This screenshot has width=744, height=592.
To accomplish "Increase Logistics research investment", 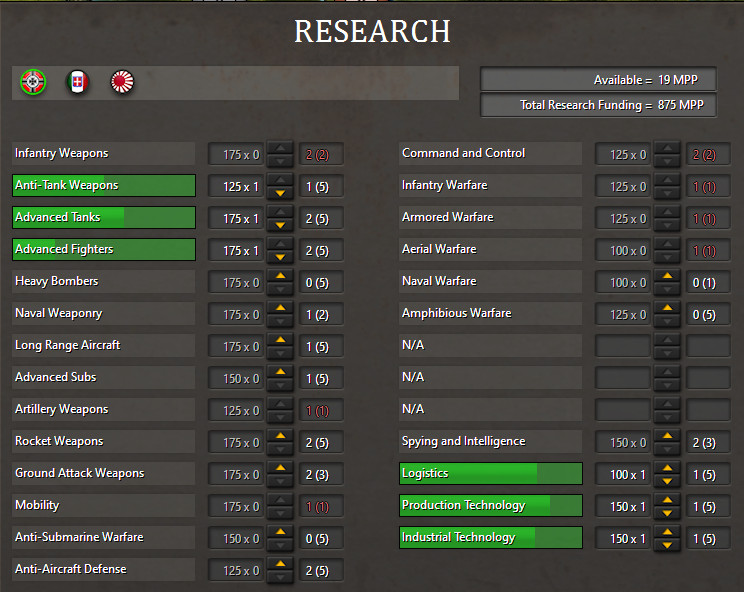I will [668, 468].
